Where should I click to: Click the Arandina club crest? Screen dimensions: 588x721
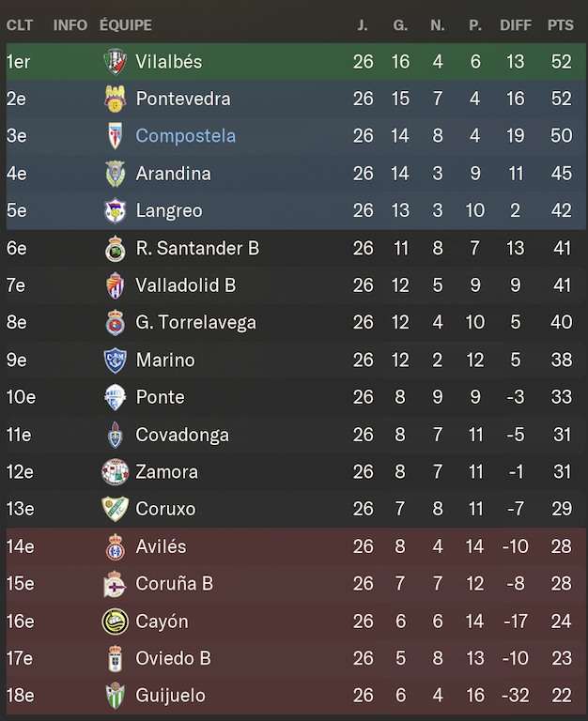tap(115, 174)
